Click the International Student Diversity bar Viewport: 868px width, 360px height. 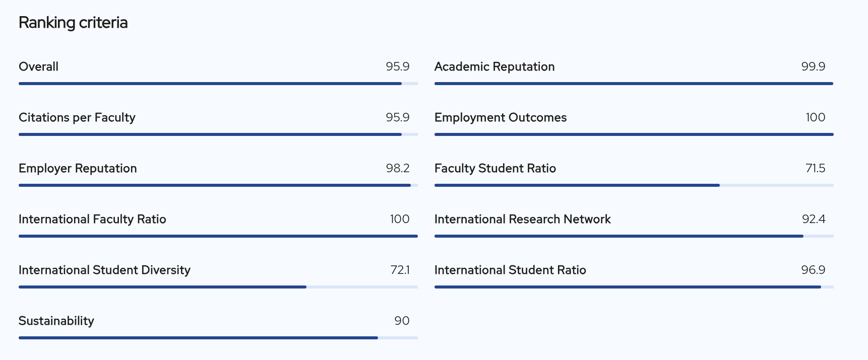218,287
